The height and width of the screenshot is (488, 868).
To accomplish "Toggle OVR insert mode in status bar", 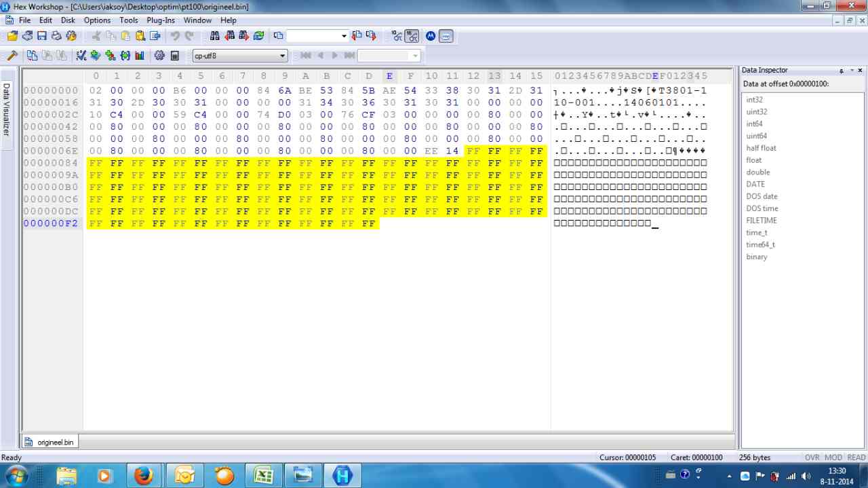I will coord(812,457).
